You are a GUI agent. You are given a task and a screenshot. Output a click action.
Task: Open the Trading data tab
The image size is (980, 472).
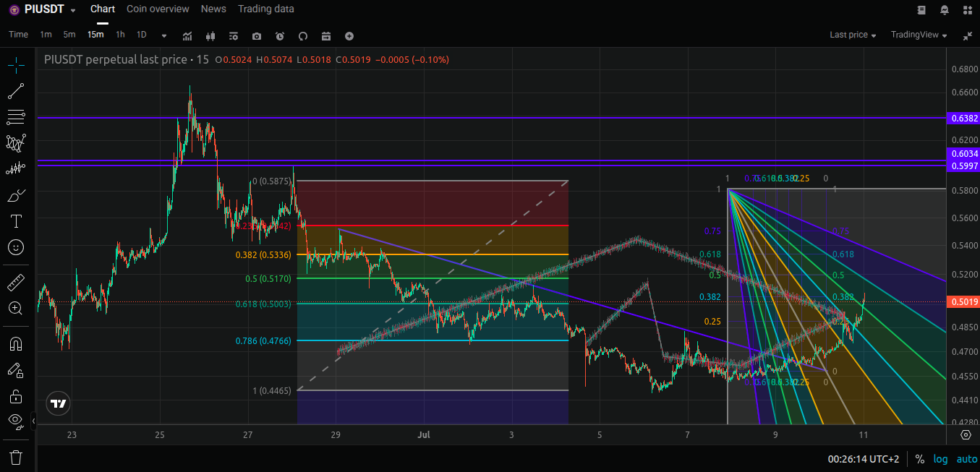(266, 9)
